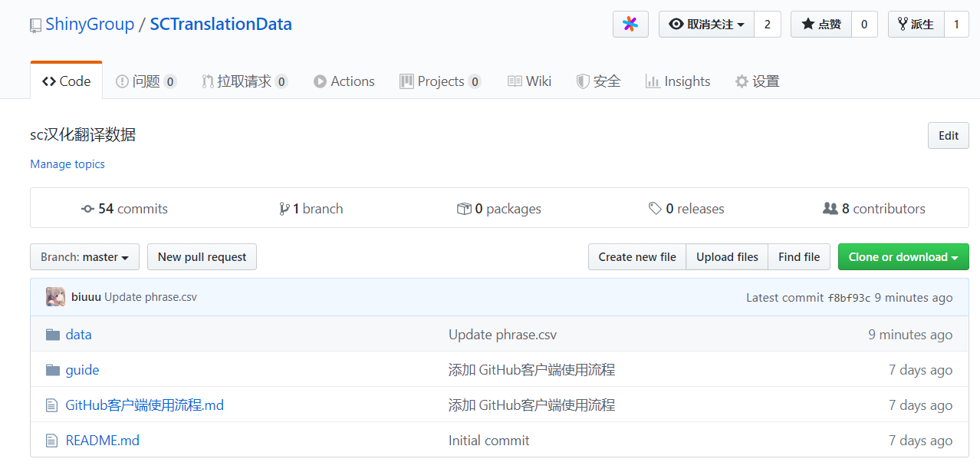This screenshot has height=469, width=980.
Task: Click the shield icon for 安全 (Security)
Action: (x=584, y=81)
